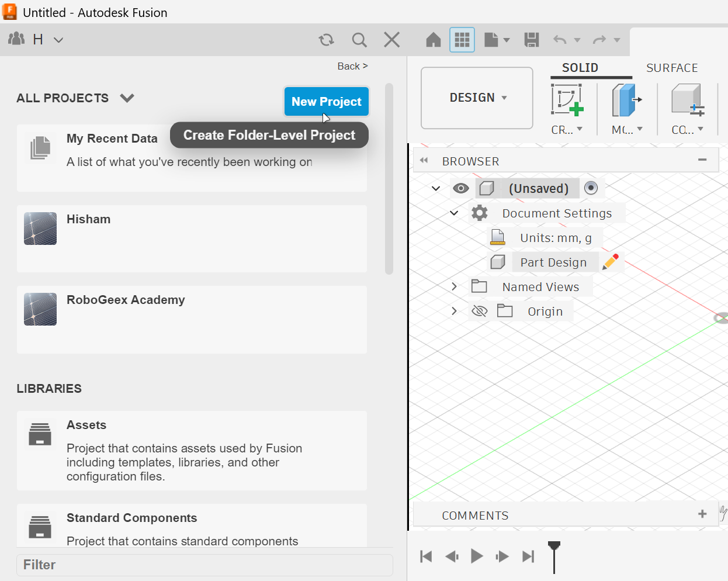Select the Named Views item
The height and width of the screenshot is (581, 728).
(540, 287)
